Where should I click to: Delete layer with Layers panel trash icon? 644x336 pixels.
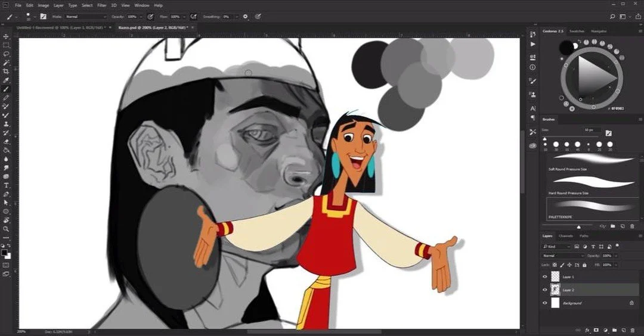click(x=633, y=330)
